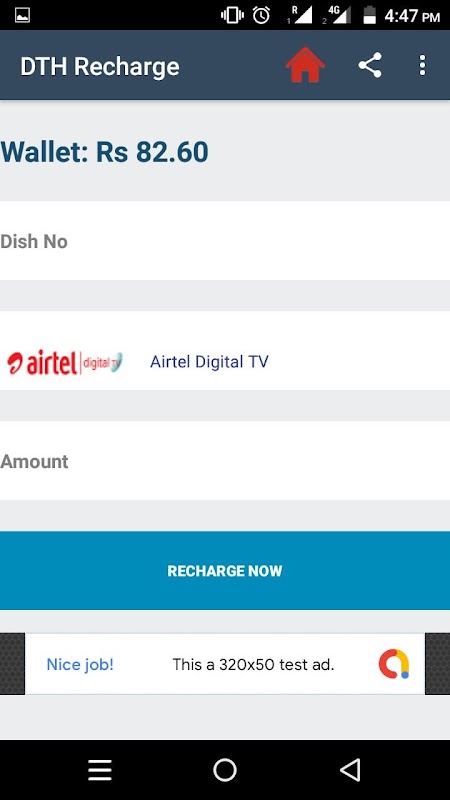Tap the Wallet: Rs 82.60 balance
The width and height of the screenshot is (450, 800).
coord(105,152)
